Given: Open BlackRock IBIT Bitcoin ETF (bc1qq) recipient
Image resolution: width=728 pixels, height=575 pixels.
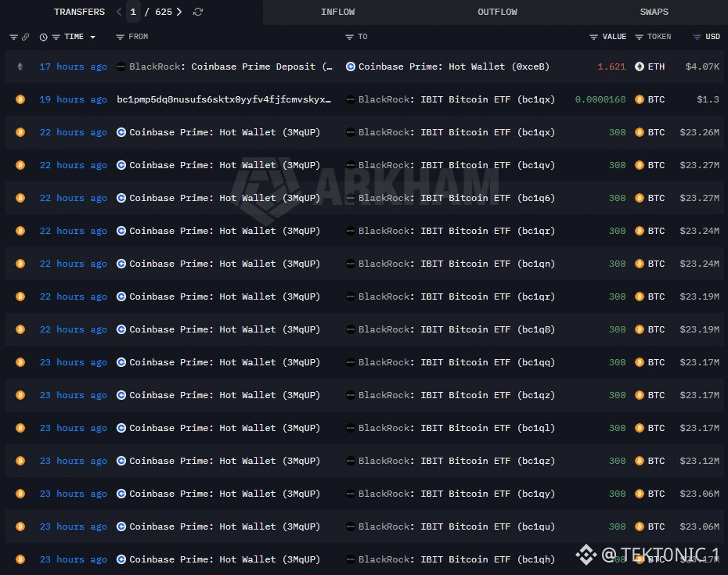Looking at the screenshot, I should click(x=456, y=362).
